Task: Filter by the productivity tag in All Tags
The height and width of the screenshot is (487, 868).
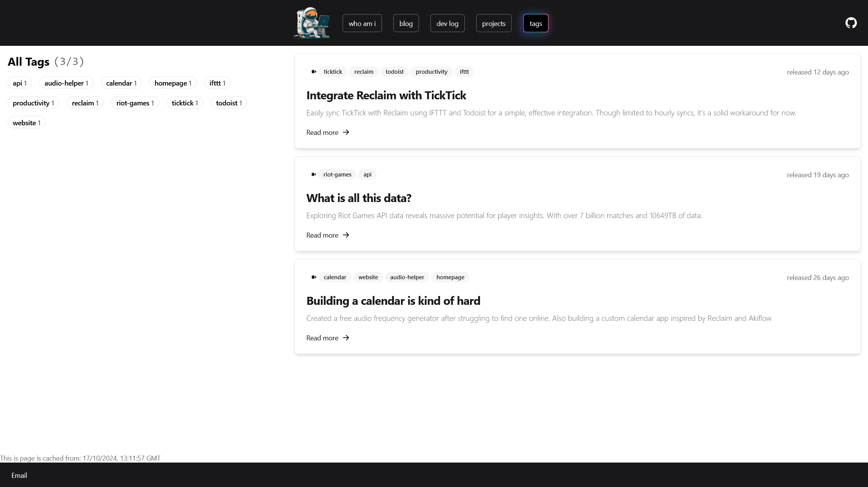Action: [x=33, y=103]
